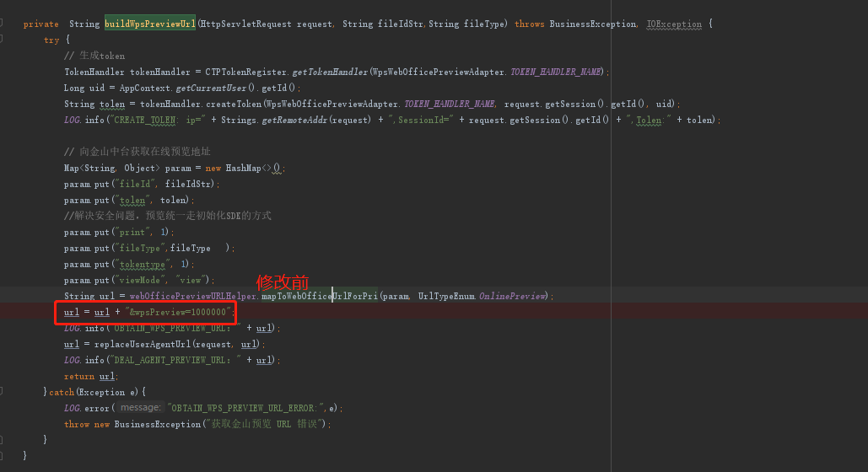Click the comment "// 生成token"
The image size is (868, 472).
tap(94, 56)
